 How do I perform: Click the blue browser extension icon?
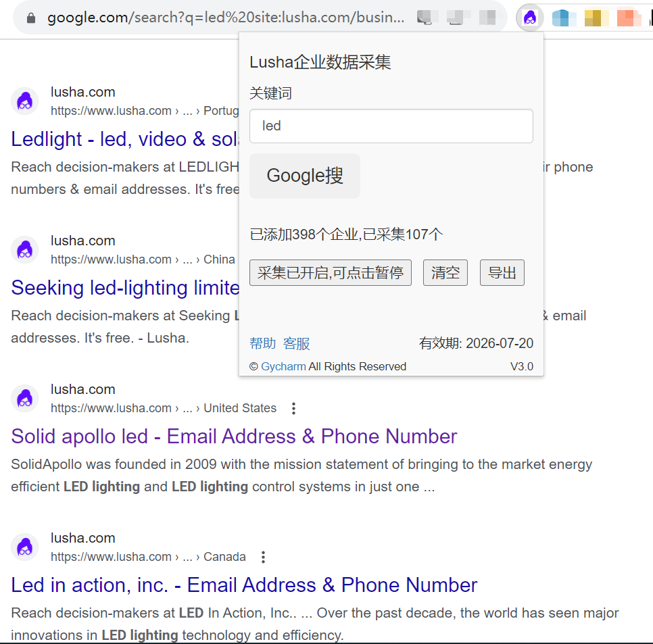563,17
